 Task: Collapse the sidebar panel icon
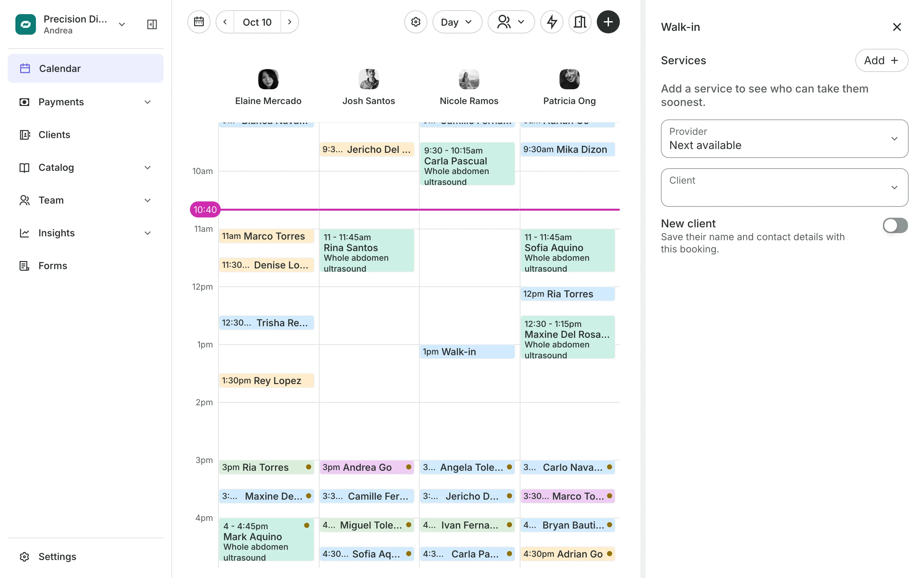tap(152, 24)
